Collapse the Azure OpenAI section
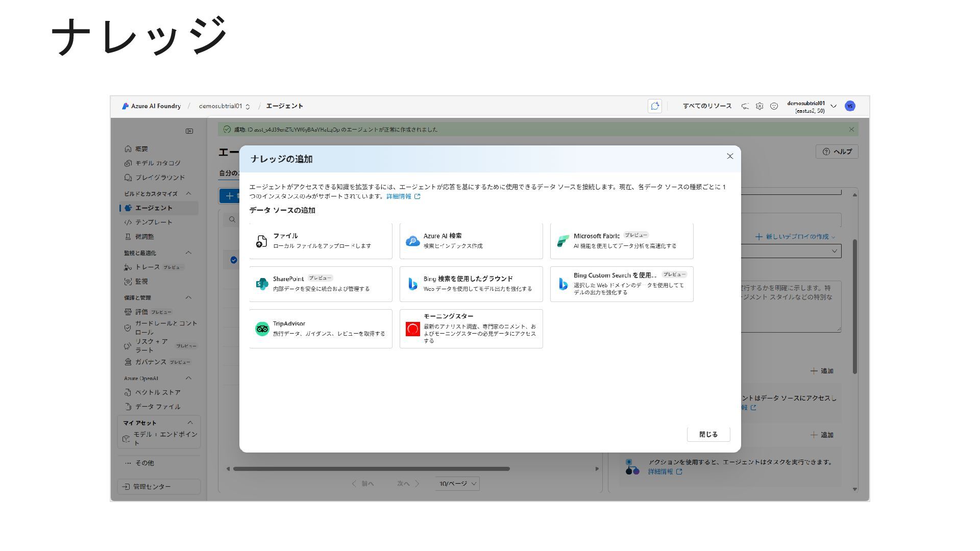Screen dimensions: 980x551 pos(188,378)
